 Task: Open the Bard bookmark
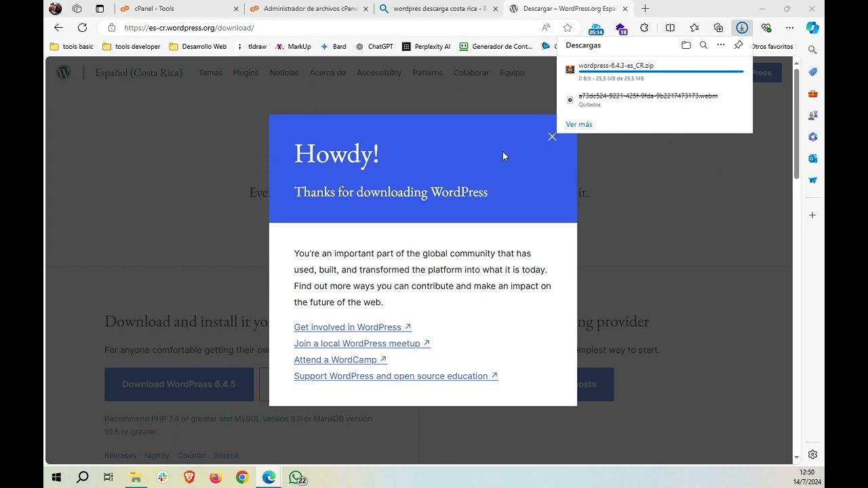[333, 47]
